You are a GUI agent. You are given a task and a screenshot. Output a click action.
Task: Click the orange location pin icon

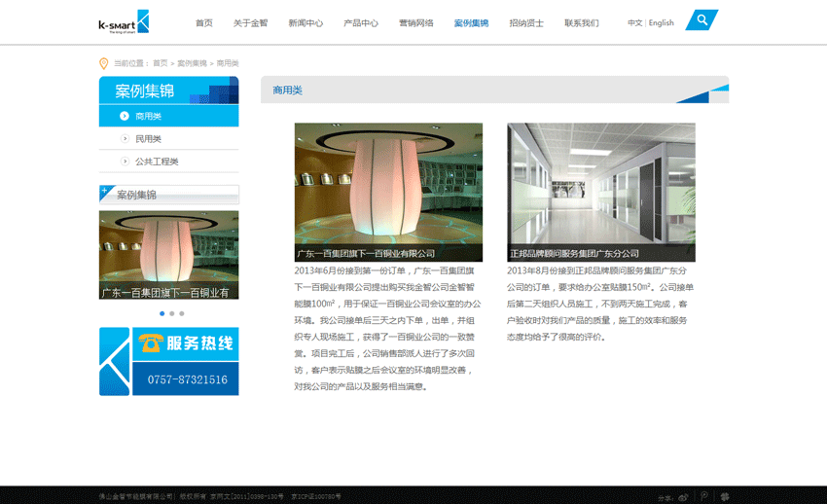tap(104, 63)
